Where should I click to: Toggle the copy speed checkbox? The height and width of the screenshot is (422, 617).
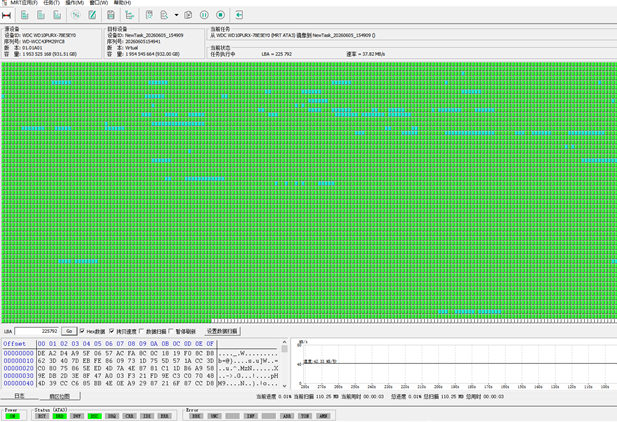112,331
